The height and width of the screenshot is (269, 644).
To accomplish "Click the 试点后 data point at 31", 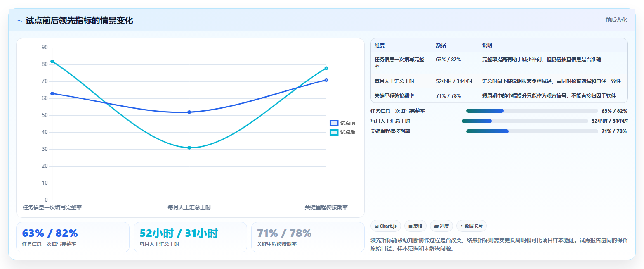I will click(x=189, y=148).
